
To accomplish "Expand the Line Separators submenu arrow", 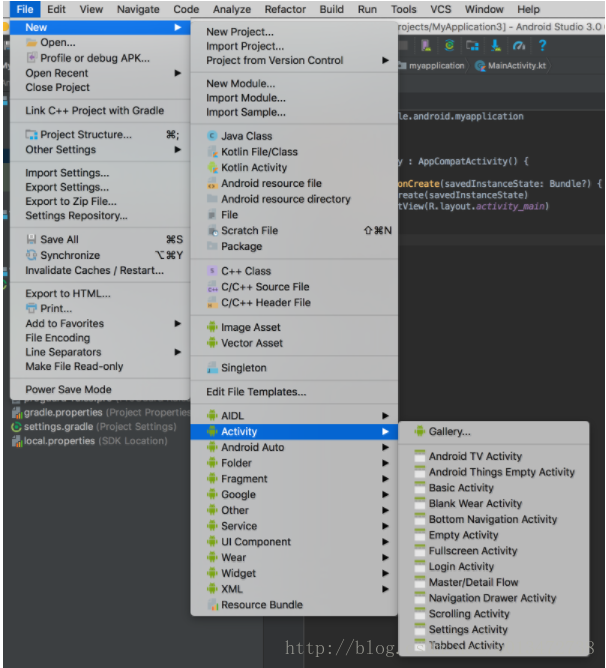I will click(178, 352).
